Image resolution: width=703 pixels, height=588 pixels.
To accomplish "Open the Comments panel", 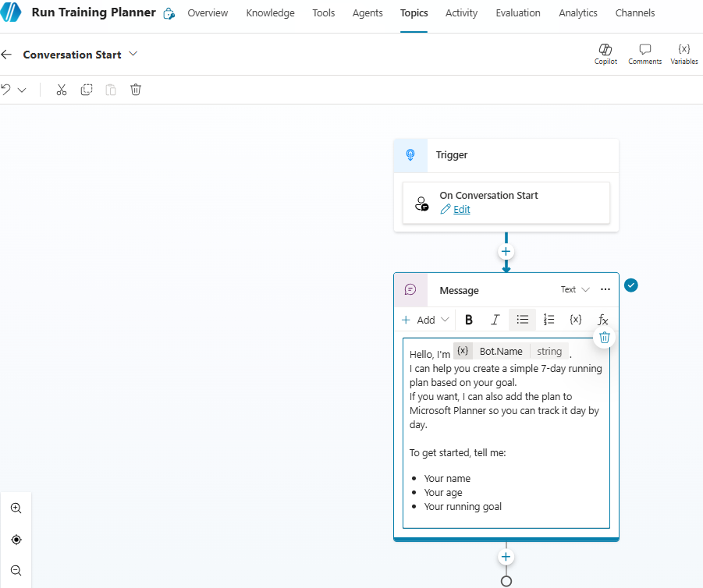I will 644,54.
